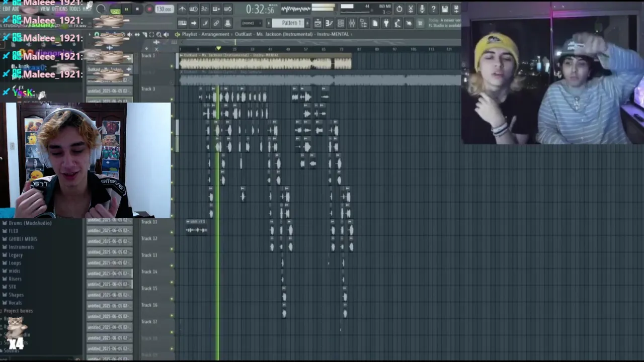This screenshot has width=644, height=362.
Task: Click the microphone audio recording icon
Action: [x=422, y=9]
